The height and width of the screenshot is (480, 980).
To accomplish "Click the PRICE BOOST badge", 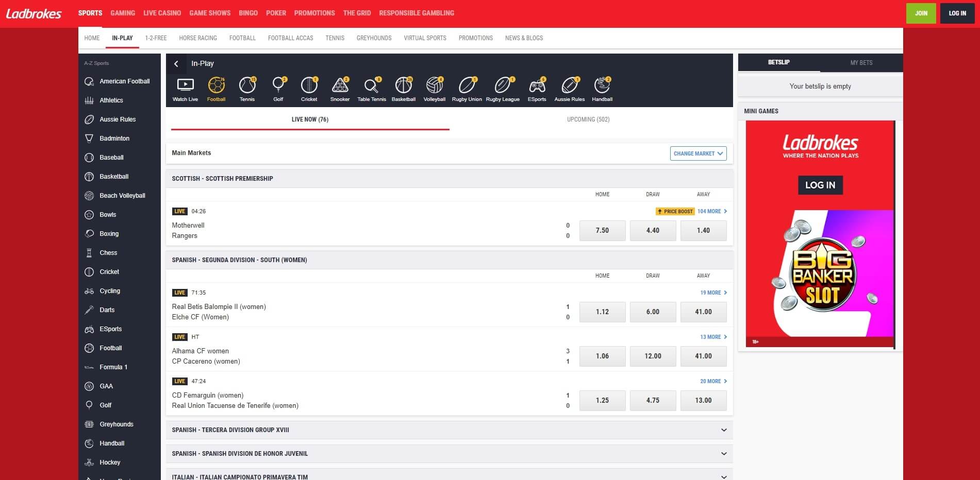I will pos(673,211).
